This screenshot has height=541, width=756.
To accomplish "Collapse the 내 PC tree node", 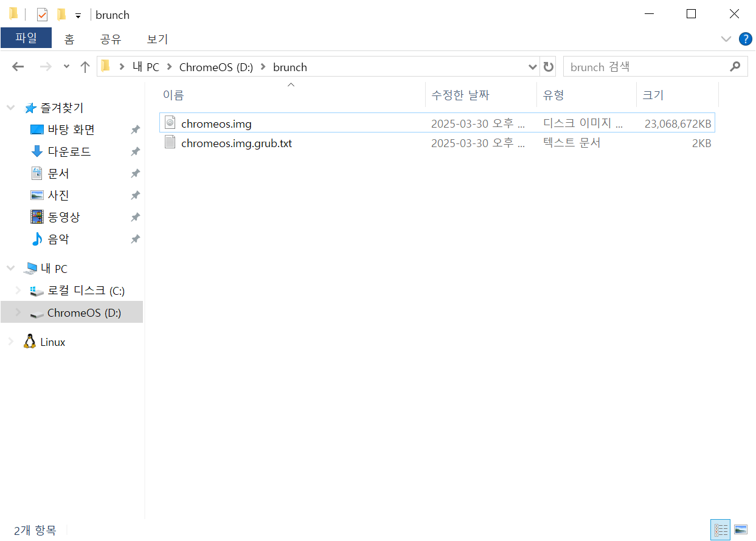I will pos(10,268).
